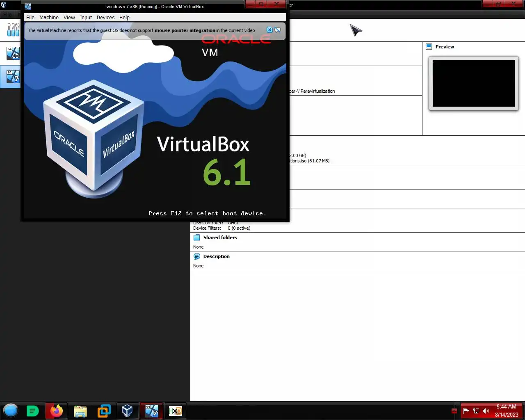Open the Help menu
This screenshot has width=525, height=420.
pyautogui.click(x=124, y=18)
